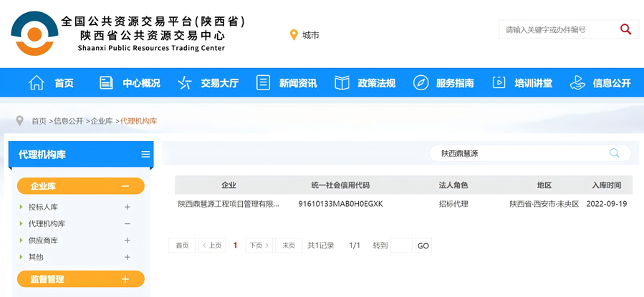This screenshot has width=644, height=297.
Task: Click the 交易大厅 star icon
Action: tap(185, 83)
